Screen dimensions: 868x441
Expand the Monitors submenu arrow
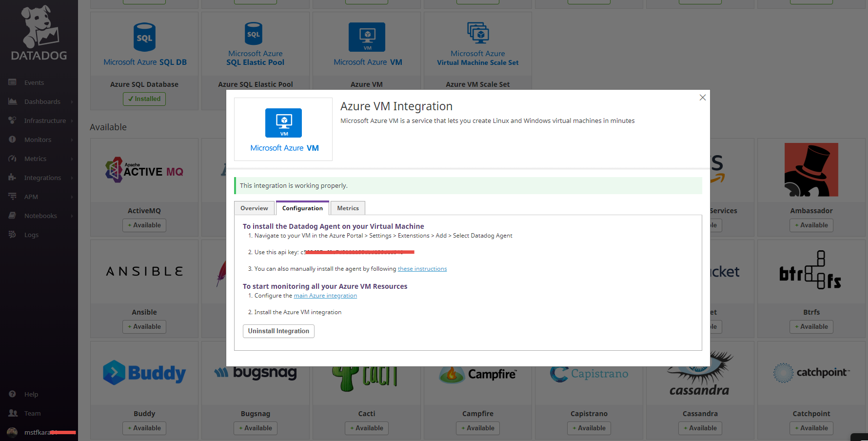coord(72,140)
